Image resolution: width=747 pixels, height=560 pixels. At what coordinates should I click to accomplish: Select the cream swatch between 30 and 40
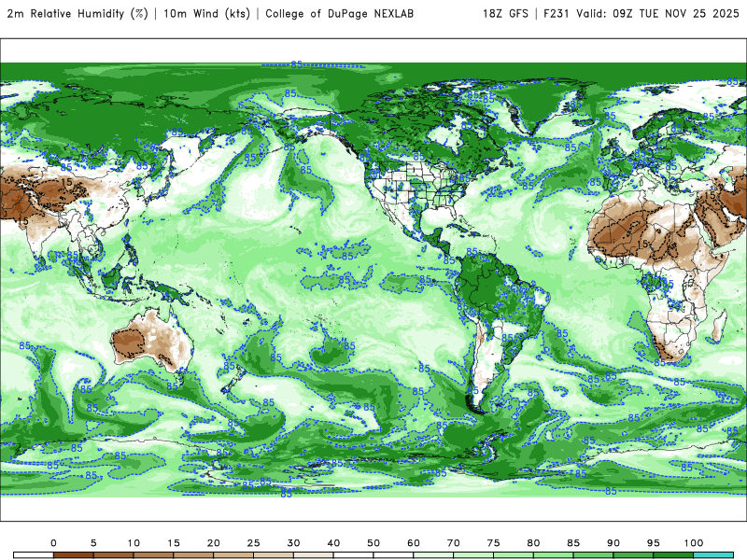pyautogui.click(x=314, y=555)
